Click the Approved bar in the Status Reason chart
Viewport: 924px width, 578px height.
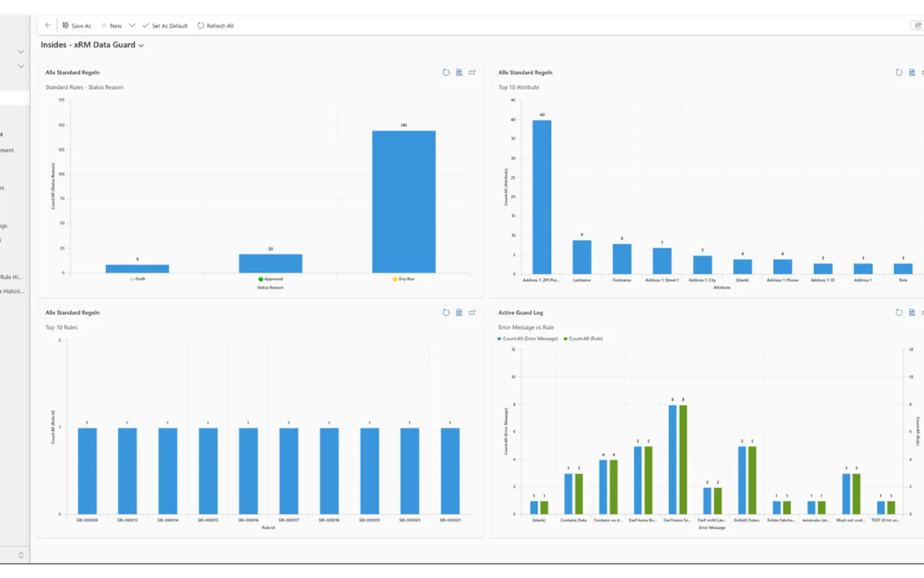click(270, 264)
